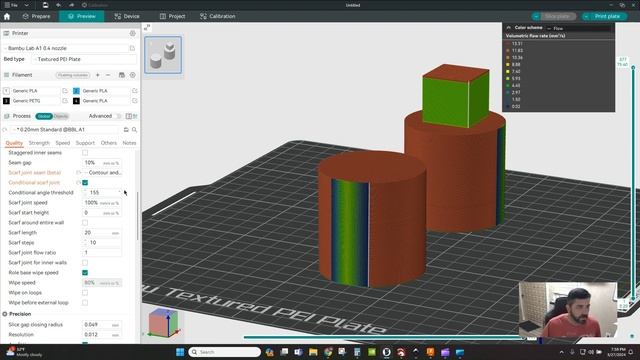Click the undo arrow in title bar
Image resolution: width=640 pixels, height=360 pixels.
[58, 5]
